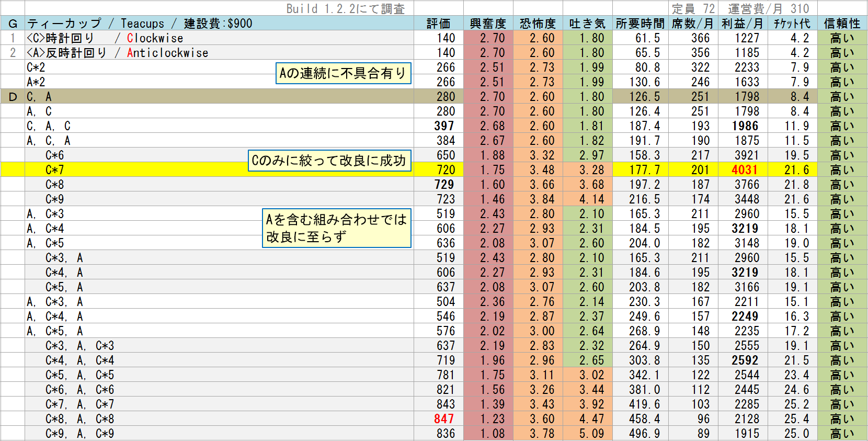Click the 吐き気 column header
Viewport: 868px width, 441px height.
(x=587, y=24)
